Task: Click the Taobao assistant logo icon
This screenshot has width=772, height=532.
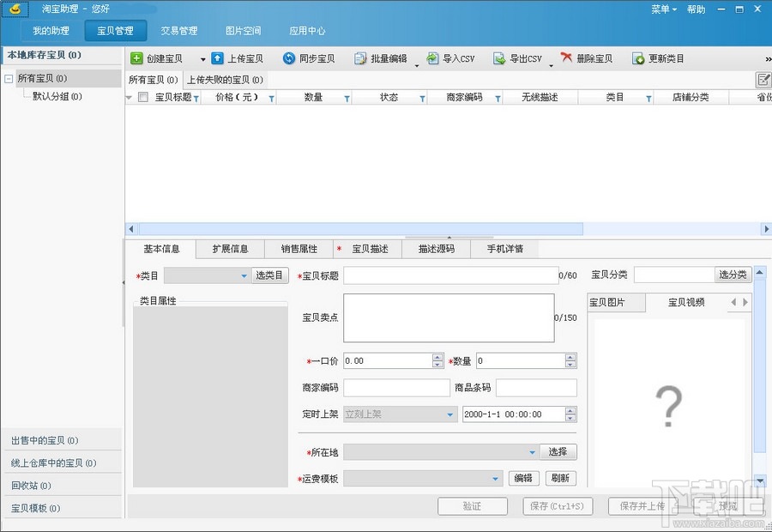Action: click(15, 9)
